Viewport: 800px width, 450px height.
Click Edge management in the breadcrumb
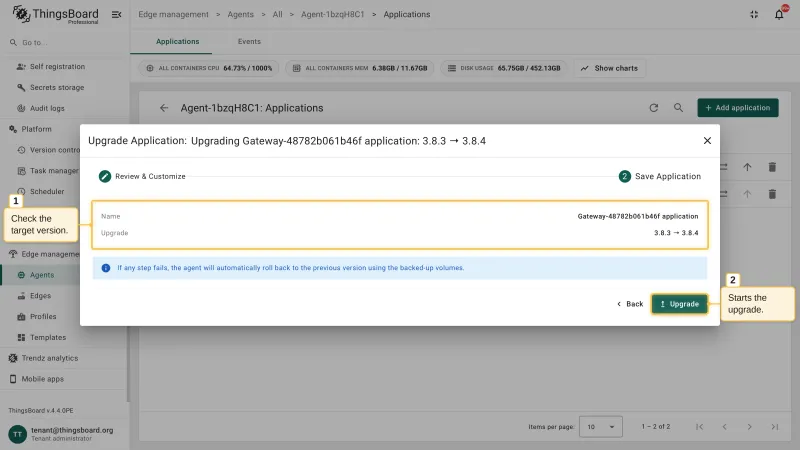tap(173, 14)
